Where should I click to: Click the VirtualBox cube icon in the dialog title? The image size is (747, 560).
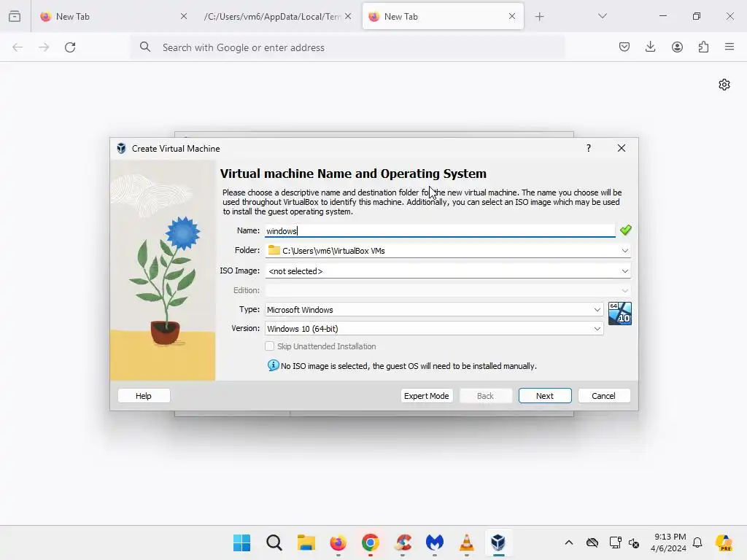point(122,148)
